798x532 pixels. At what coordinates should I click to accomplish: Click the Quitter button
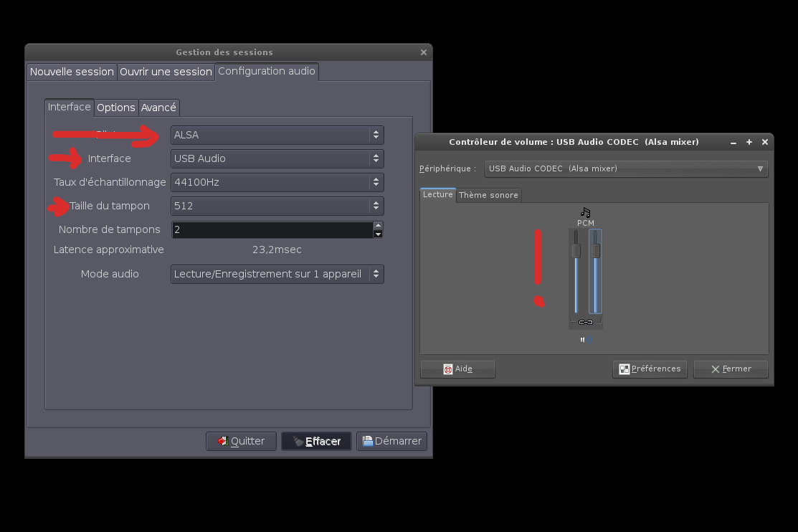coord(241,442)
